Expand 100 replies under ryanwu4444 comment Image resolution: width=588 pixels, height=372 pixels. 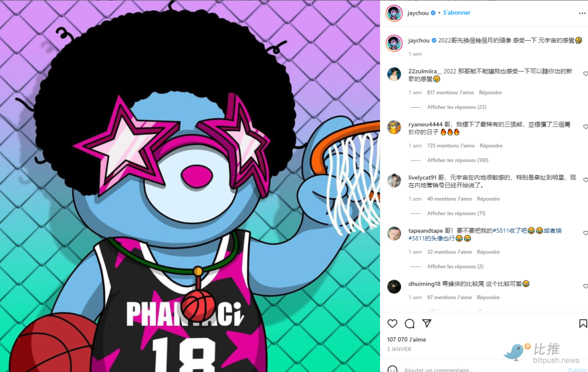[457, 160]
